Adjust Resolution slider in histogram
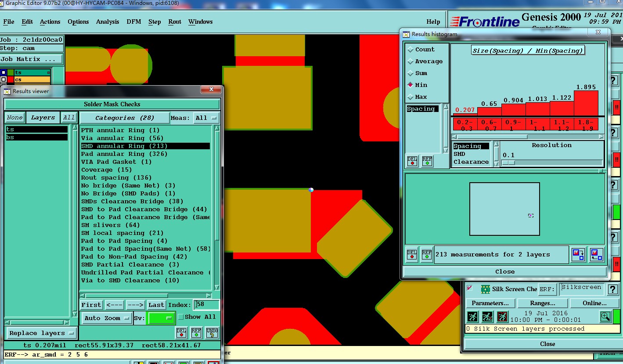This screenshot has height=364, width=623. coord(508,162)
